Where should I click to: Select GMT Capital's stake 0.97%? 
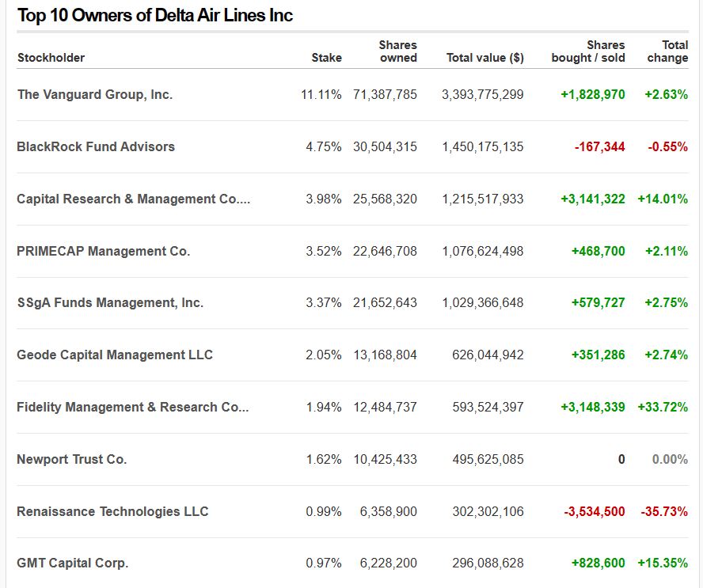324,563
